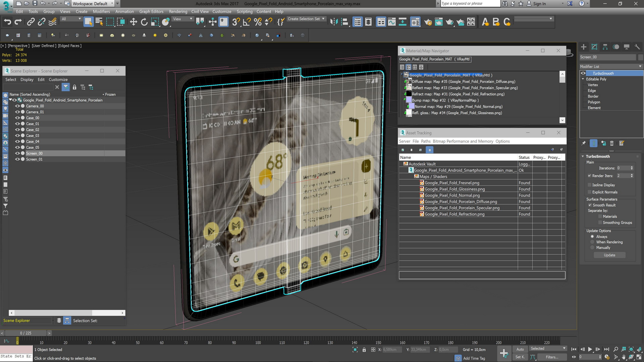This screenshot has width=644, height=362.
Task: Enable Explicit Normals checkbox
Action: point(589,192)
